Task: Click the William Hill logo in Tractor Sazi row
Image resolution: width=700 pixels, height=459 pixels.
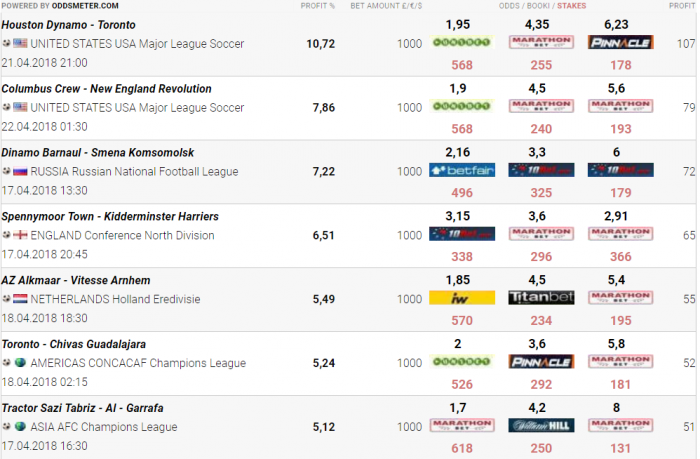Action: click(541, 426)
